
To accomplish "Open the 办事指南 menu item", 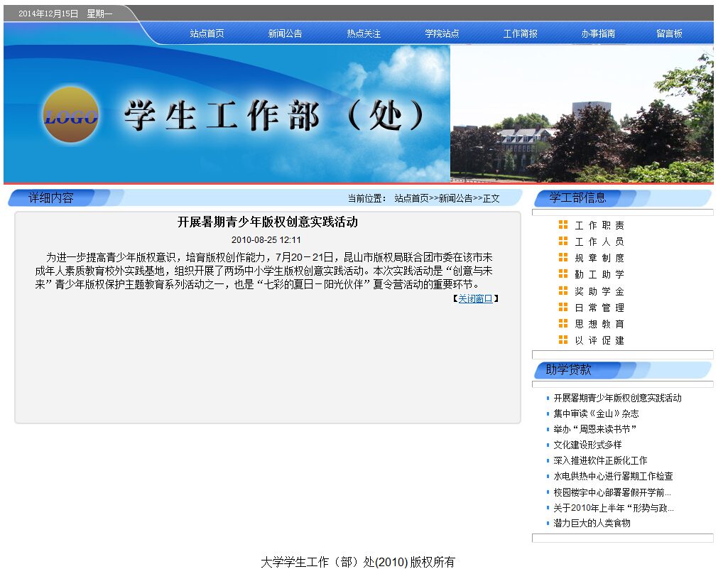I will (599, 33).
